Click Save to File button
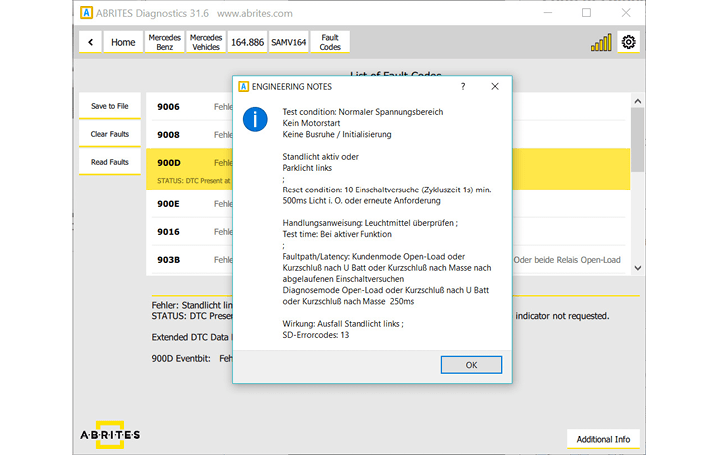Image resolution: width=719 pixels, height=455 pixels. [109, 106]
